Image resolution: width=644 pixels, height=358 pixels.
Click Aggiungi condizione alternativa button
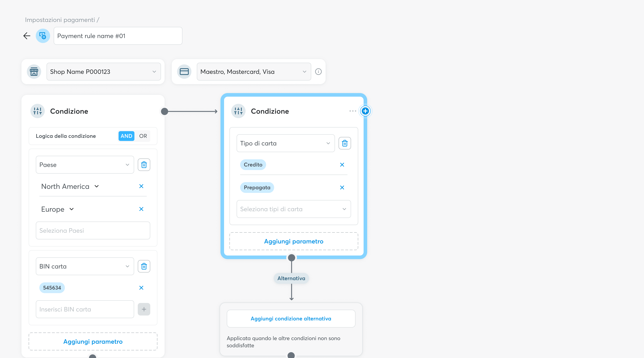tap(291, 318)
